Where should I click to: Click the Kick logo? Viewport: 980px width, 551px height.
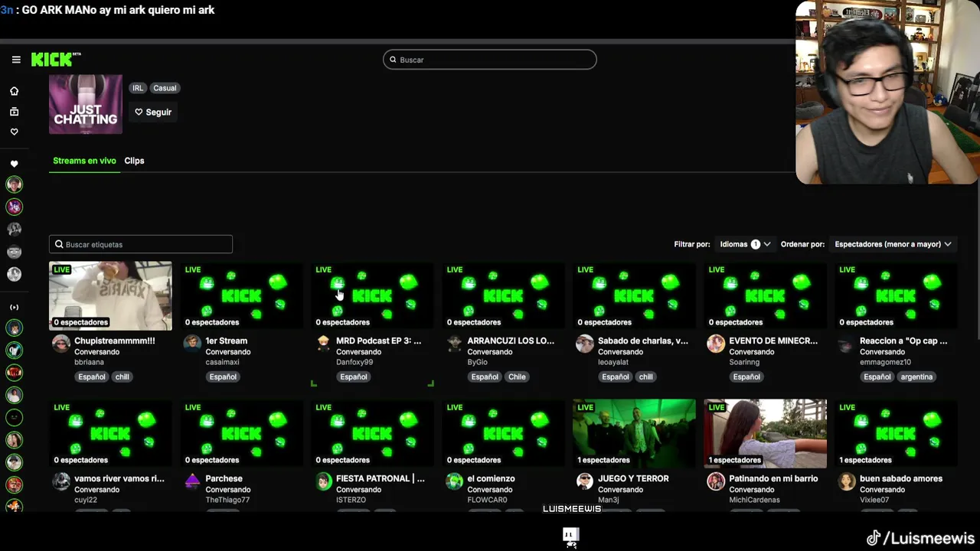click(x=55, y=60)
